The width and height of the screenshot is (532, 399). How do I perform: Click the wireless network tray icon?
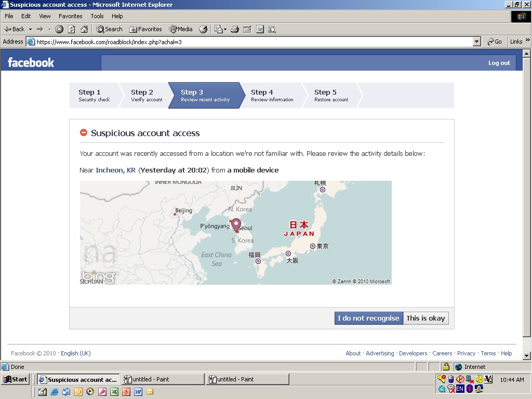pyautogui.click(x=451, y=389)
